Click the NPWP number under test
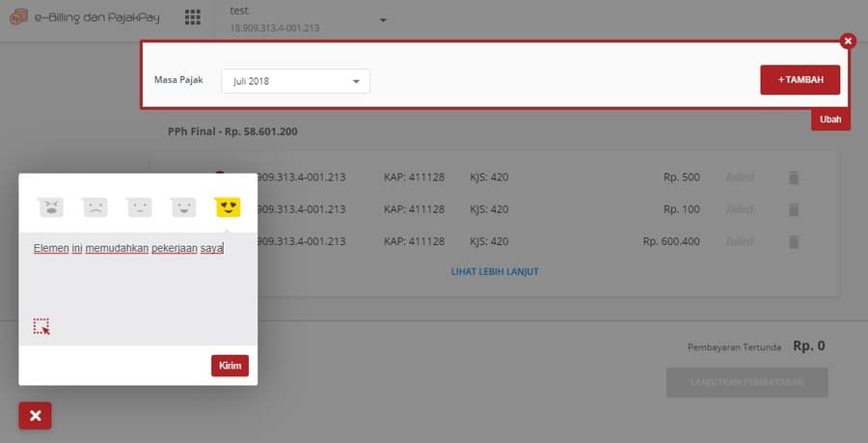The image size is (868, 443). tap(275, 28)
